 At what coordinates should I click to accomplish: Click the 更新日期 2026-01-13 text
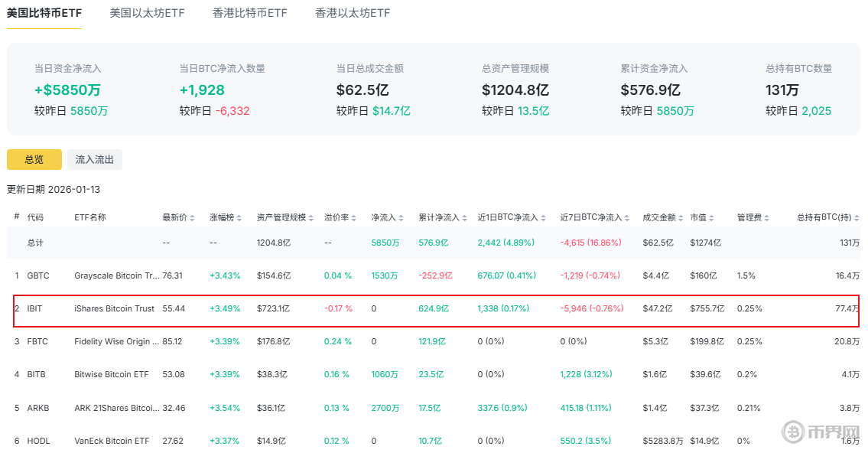click(x=54, y=190)
